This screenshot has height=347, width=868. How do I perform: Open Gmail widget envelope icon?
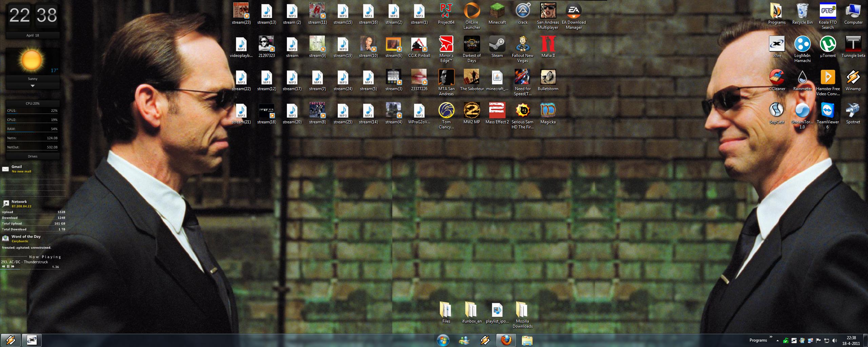click(x=5, y=169)
